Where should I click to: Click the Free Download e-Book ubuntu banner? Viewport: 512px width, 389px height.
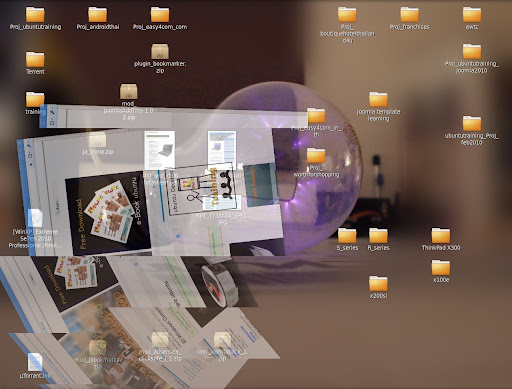click(108, 214)
